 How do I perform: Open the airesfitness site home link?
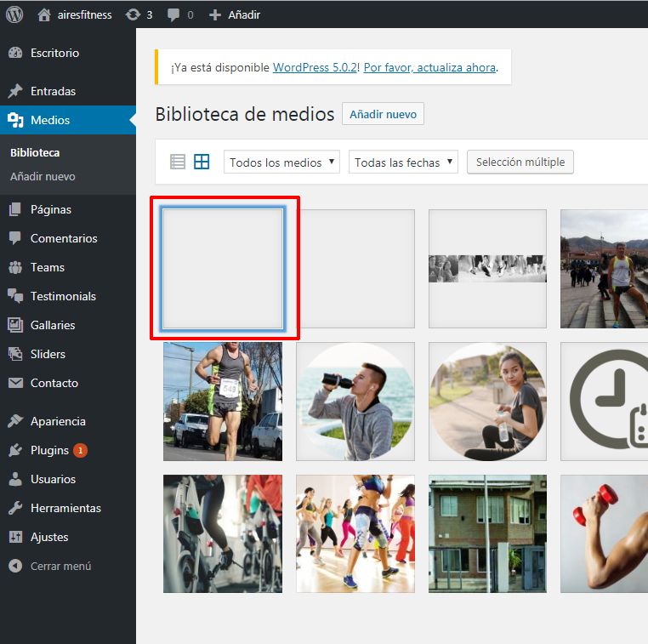click(74, 14)
